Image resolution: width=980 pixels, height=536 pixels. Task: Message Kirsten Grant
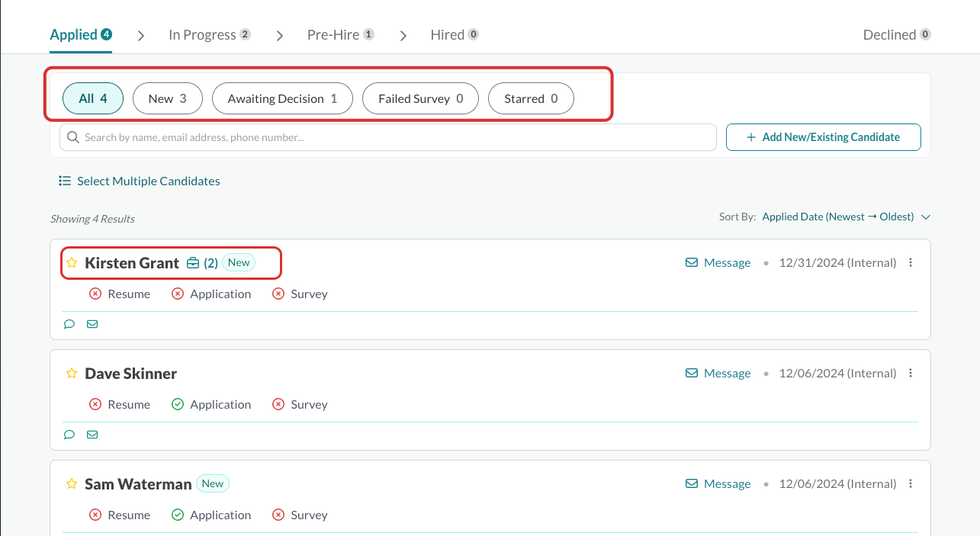718,263
